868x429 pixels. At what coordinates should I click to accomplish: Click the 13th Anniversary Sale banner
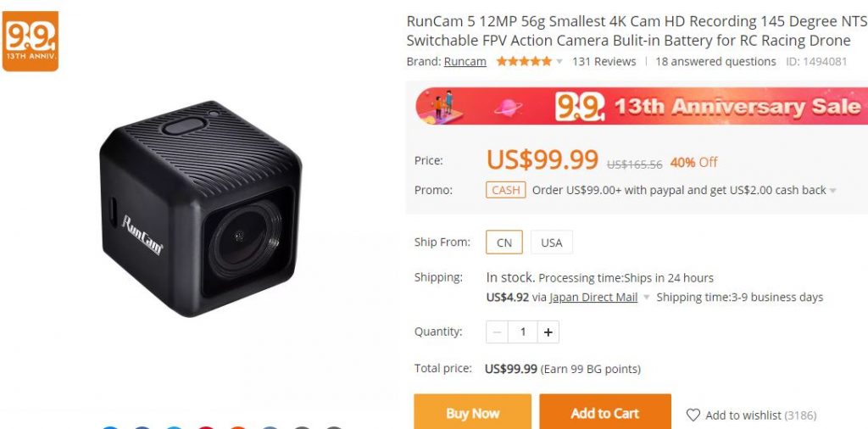pos(642,106)
